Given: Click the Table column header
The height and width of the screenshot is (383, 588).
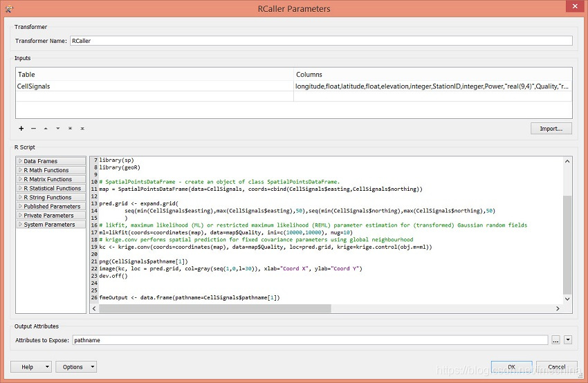Looking at the screenshot, I should pos(154,74).
